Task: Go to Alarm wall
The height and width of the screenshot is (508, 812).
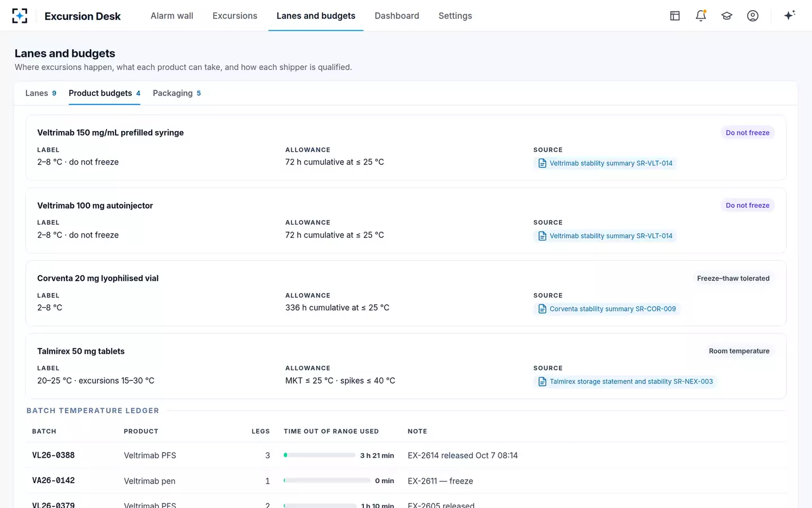Action: coord(172,16)
